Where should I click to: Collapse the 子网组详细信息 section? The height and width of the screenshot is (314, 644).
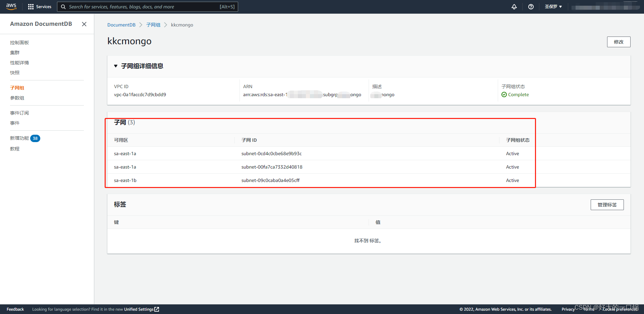pos(116,66)
